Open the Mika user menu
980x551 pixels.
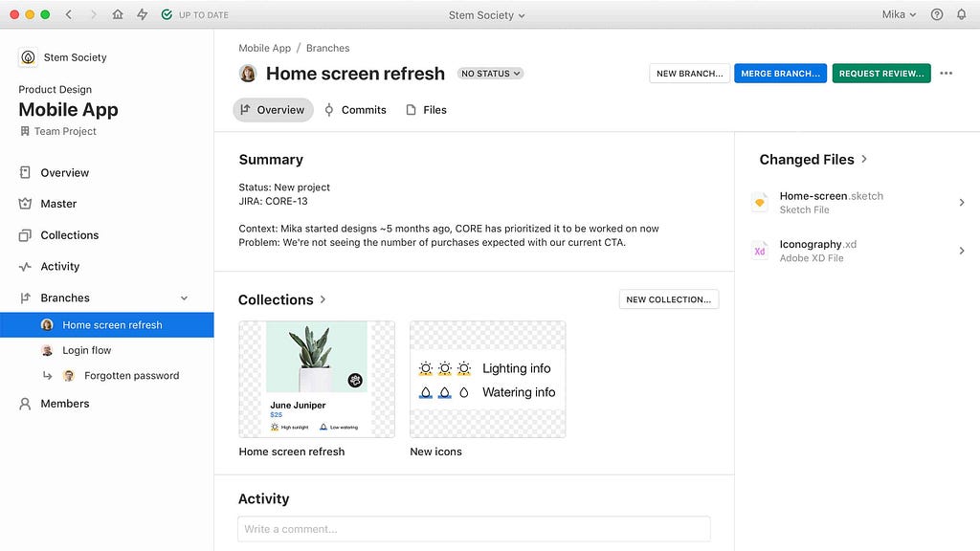point(899,15)
